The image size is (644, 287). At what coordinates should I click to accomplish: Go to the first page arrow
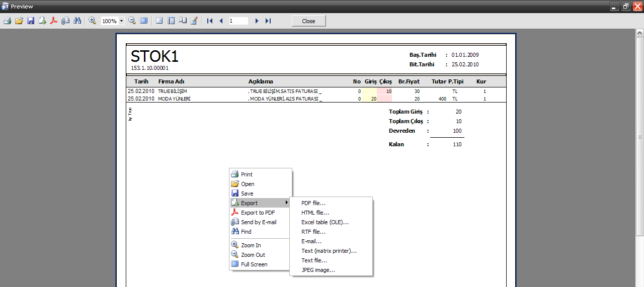pyautogui.click(x=210, y=21)
